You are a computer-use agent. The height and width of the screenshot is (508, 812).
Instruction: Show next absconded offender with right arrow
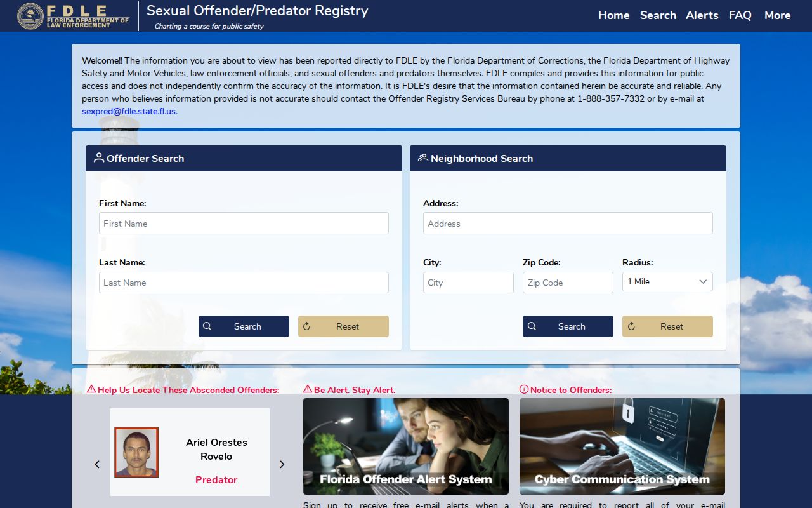pos(282,464)
